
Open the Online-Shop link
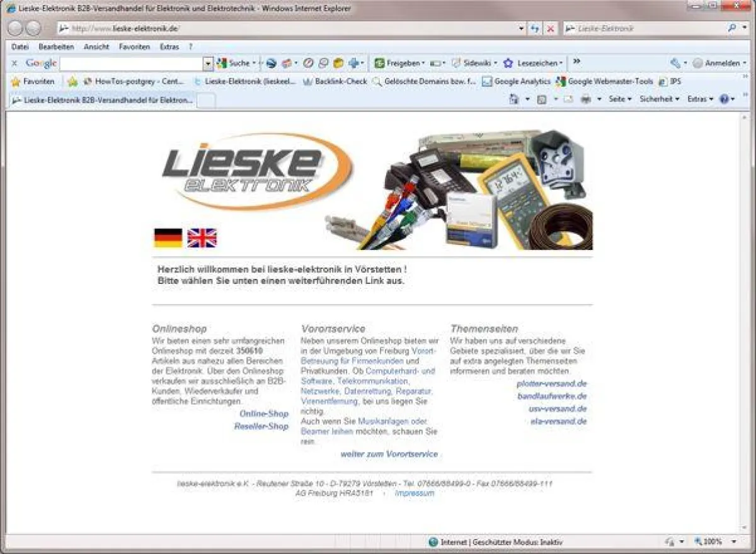[x=265, y=414]
